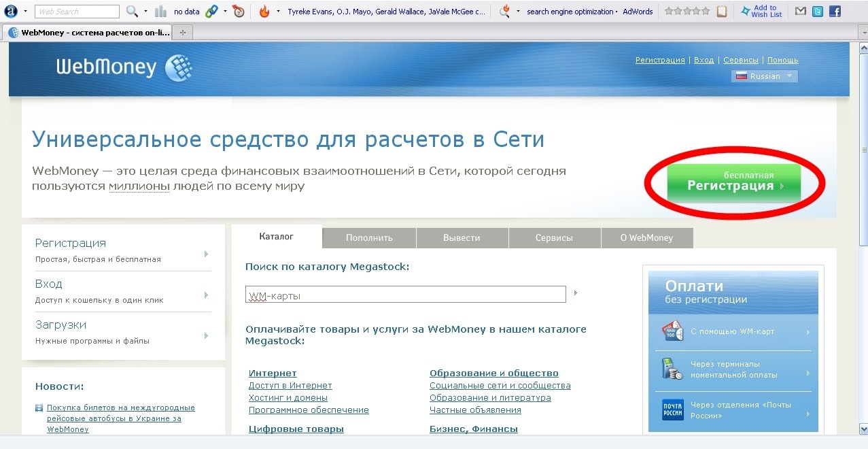Screen dimensions: 868x449
Task: Click the Russian flag language icon
Action: click(x=741, y=76)
